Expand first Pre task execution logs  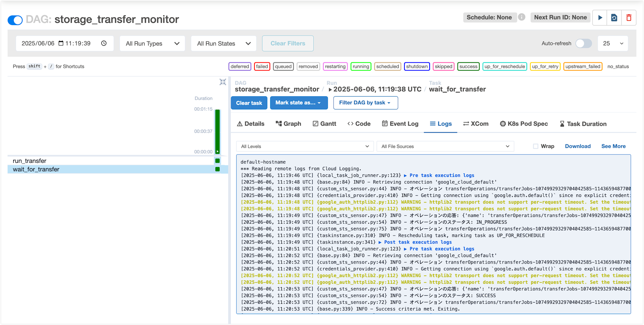439,175
